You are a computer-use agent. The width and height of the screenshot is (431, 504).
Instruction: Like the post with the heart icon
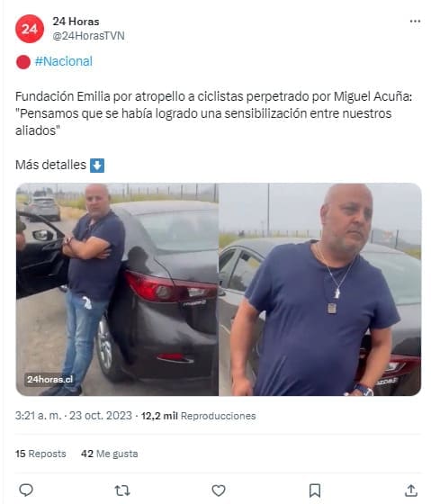[x=219, y=490]
